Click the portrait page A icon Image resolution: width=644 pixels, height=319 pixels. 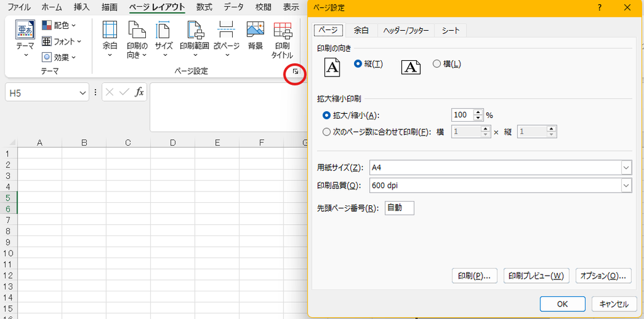[333, 67]
